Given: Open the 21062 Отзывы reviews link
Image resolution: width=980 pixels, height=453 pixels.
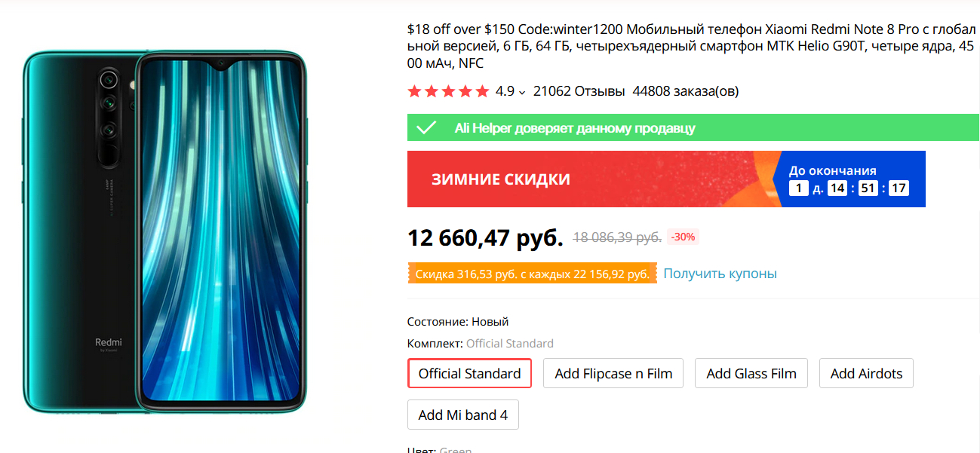Looking at the screenshot, I should 579,92.
